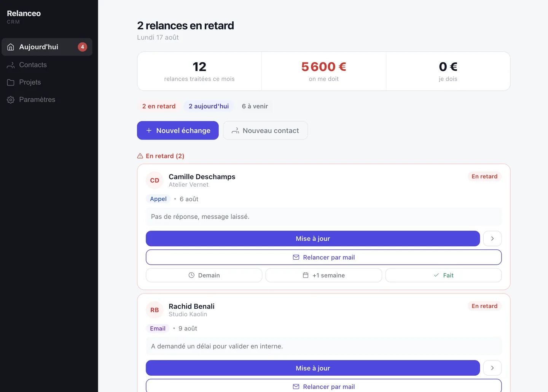Send Relancer par mail to Camille Deschamps
The height and width of the screenshot is (392, 548).
(x=323, y=257)
